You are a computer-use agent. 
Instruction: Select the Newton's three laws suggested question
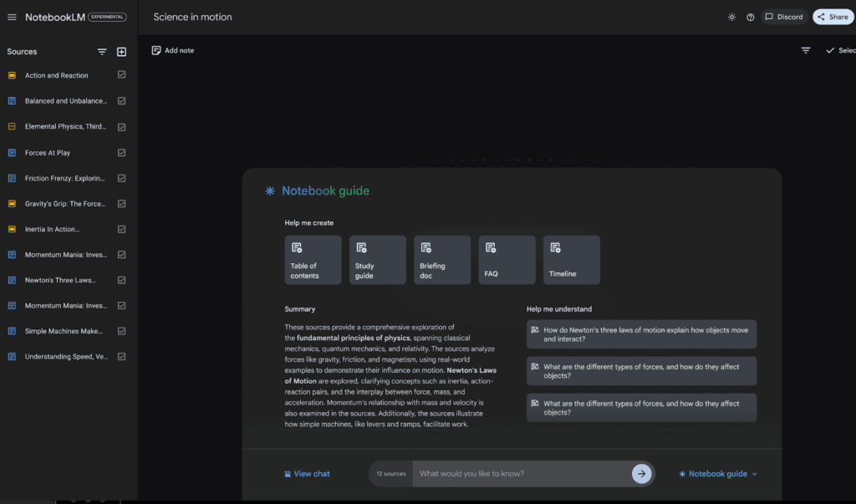(x=641, y=334)
